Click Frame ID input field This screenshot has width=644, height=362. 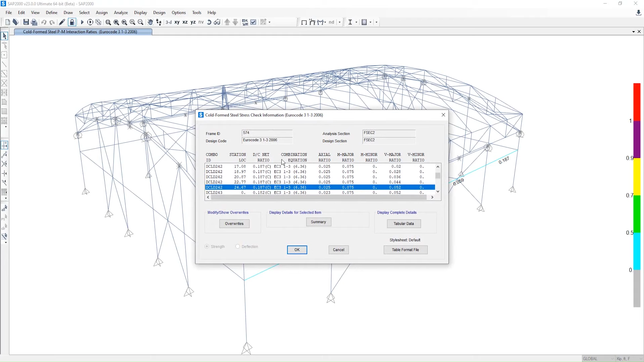click(x=267, y=133)
